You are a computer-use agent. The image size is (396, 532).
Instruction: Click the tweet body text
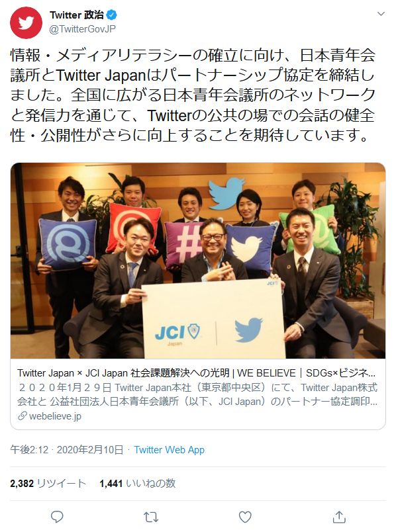(x=193, y=95)
